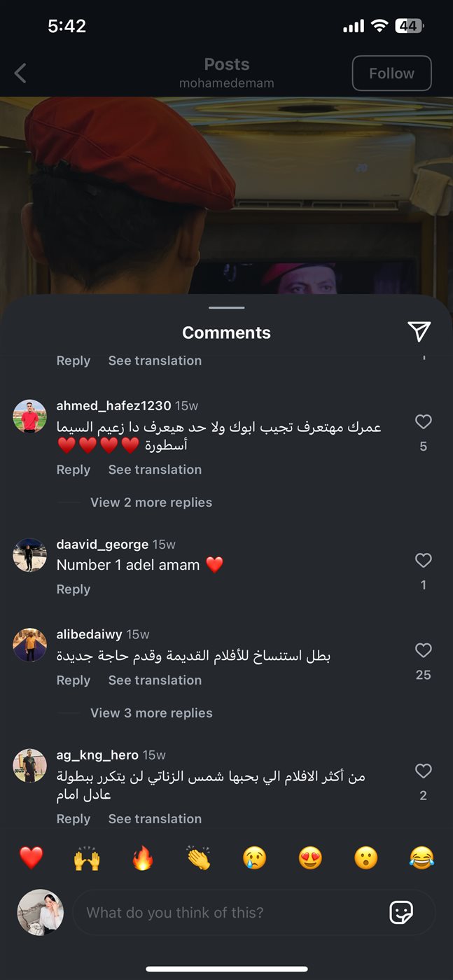Send the laughing tears emoji reaction

click(x=421, y=857)
